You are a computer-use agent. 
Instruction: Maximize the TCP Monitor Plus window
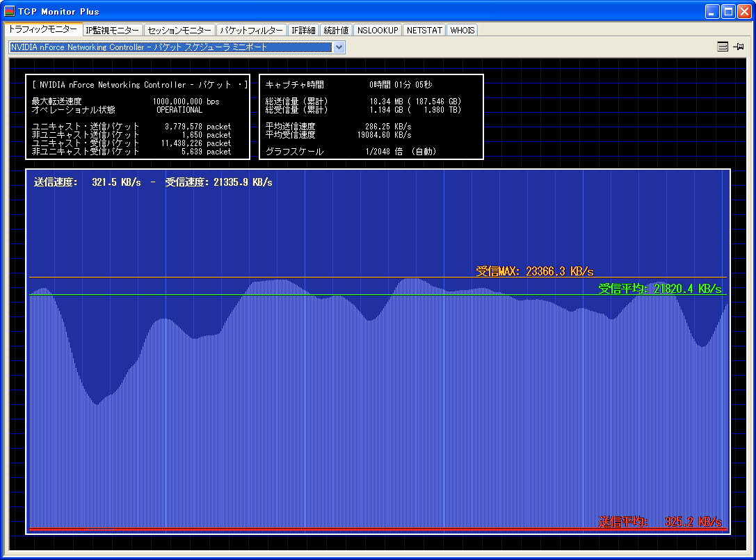tap(728, 11)
